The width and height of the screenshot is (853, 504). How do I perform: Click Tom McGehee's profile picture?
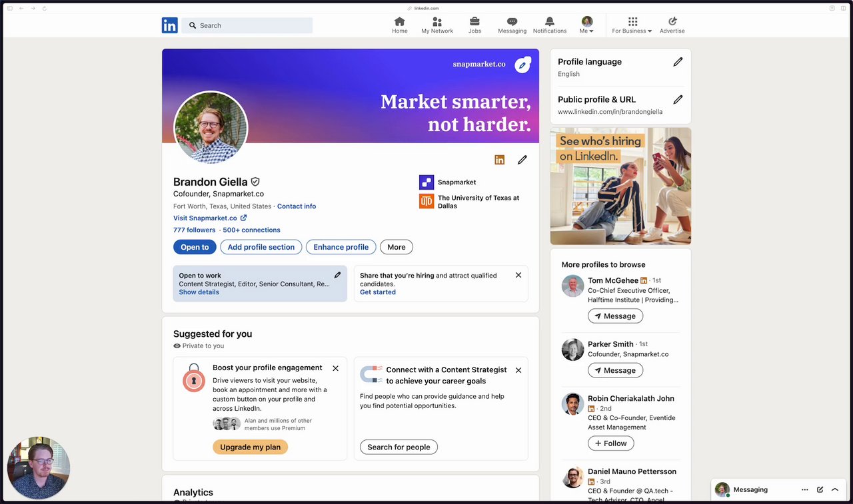pyautogui.click(x=573, y=286)
